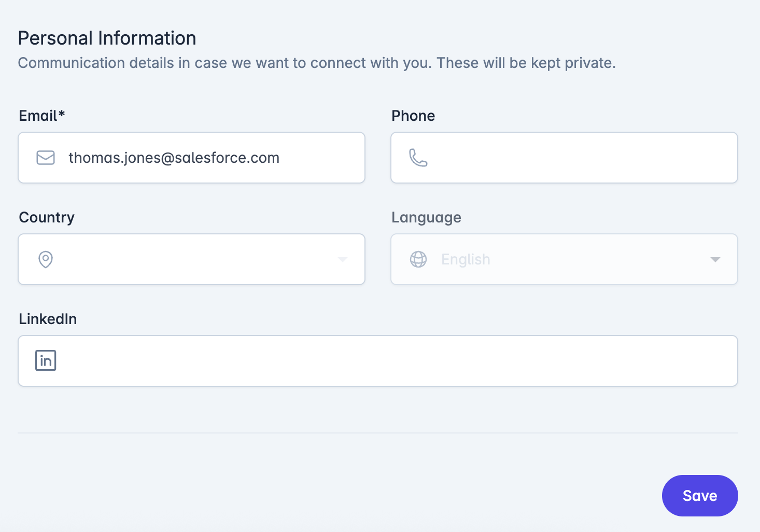Click the LinkedIn logo icon

pyautogui.click(x=46, y=360)
